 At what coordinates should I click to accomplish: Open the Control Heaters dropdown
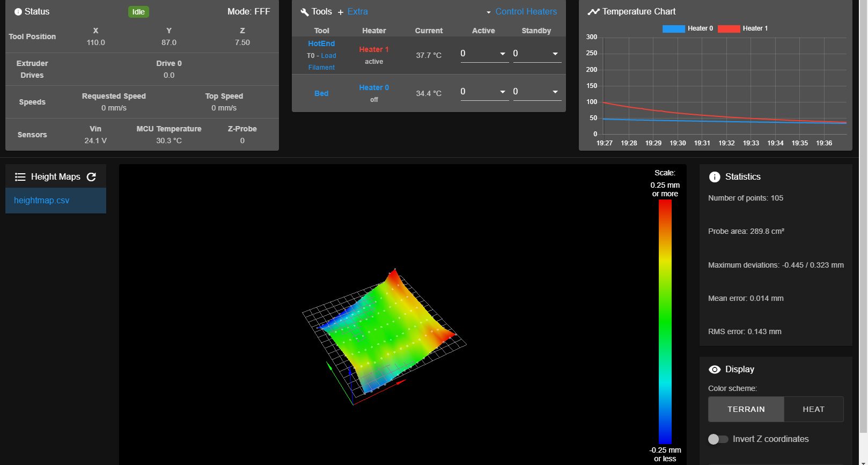(x=521, y=12)
